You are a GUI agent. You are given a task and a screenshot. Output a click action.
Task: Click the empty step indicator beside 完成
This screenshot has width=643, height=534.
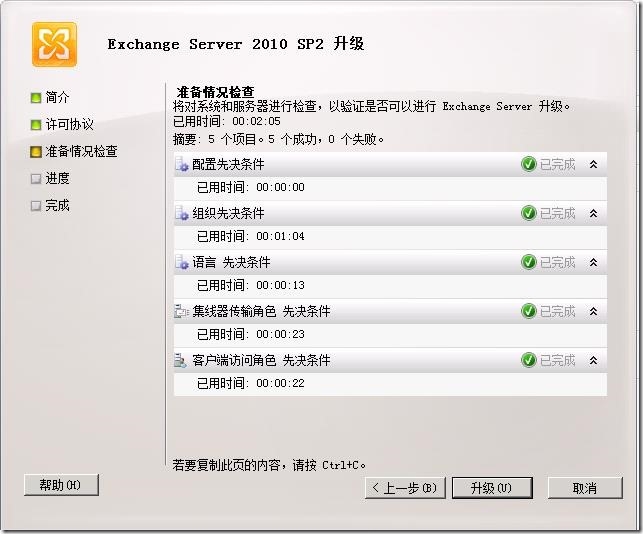coord(36,205)
